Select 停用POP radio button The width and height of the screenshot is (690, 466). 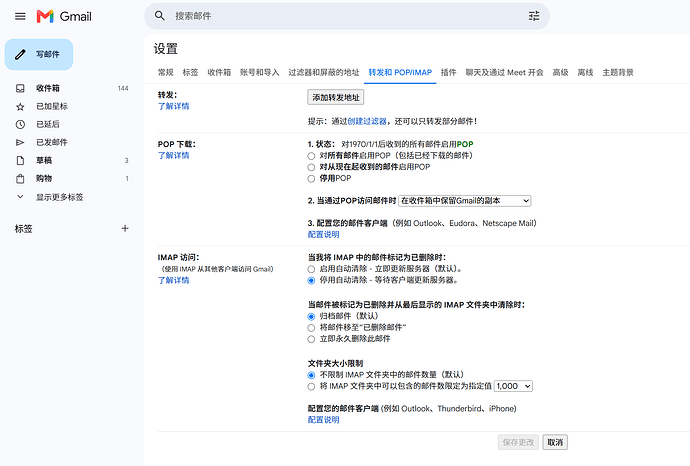pos(311,179)
